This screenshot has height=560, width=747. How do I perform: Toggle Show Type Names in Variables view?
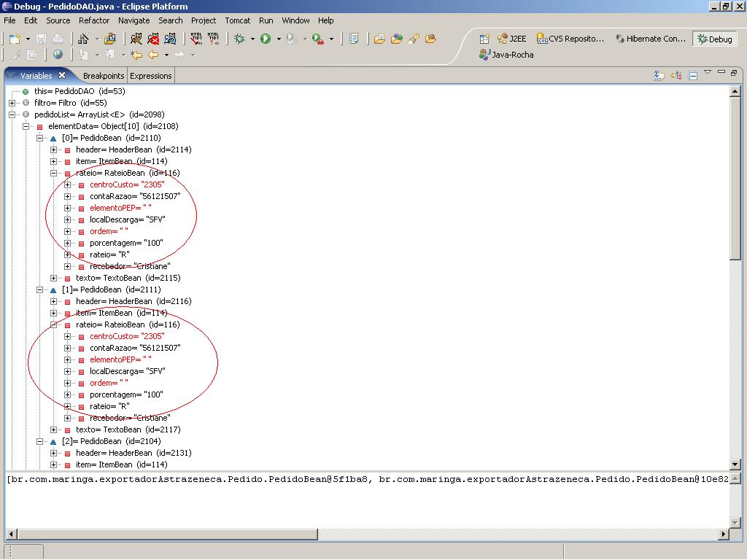pyautogui.click(x=659, y=75)
